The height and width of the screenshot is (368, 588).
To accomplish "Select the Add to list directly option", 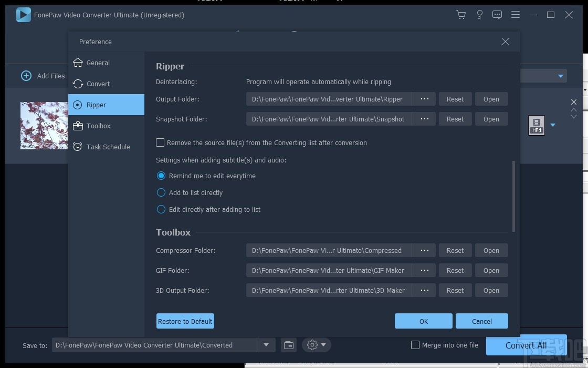I will point(161,192).
